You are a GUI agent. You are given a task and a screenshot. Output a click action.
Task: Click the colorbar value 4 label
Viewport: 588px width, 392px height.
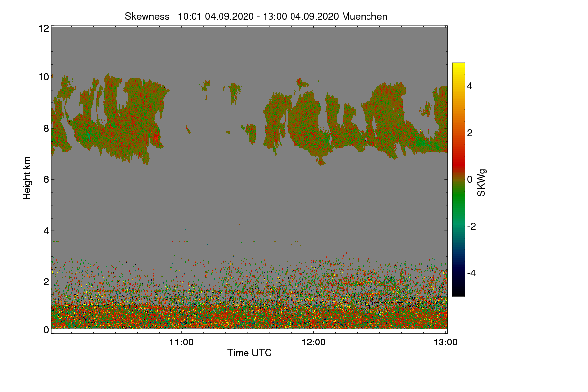(x=470, y=86)
